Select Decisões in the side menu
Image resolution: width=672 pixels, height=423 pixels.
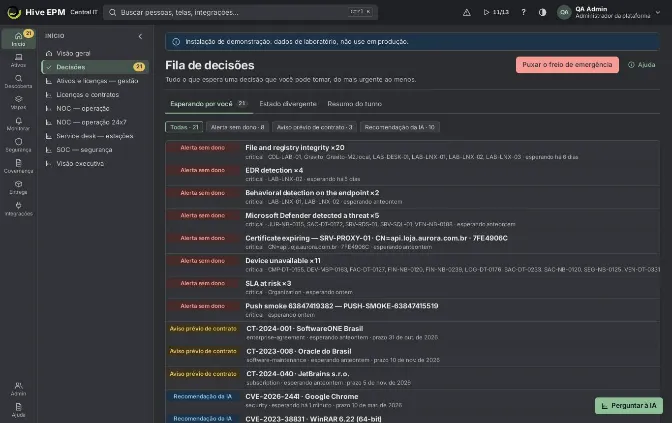click(95, 67)
